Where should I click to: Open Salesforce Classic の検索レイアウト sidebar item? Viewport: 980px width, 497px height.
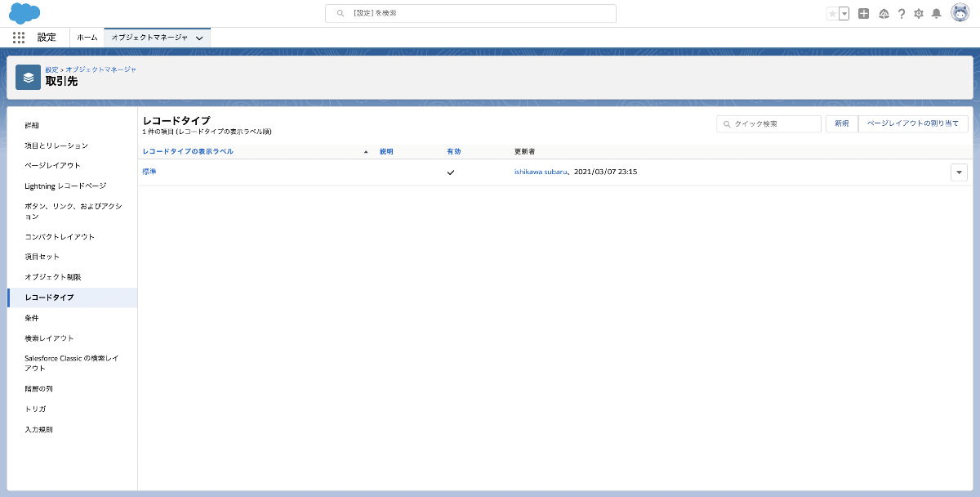click(x=73, y=363)
